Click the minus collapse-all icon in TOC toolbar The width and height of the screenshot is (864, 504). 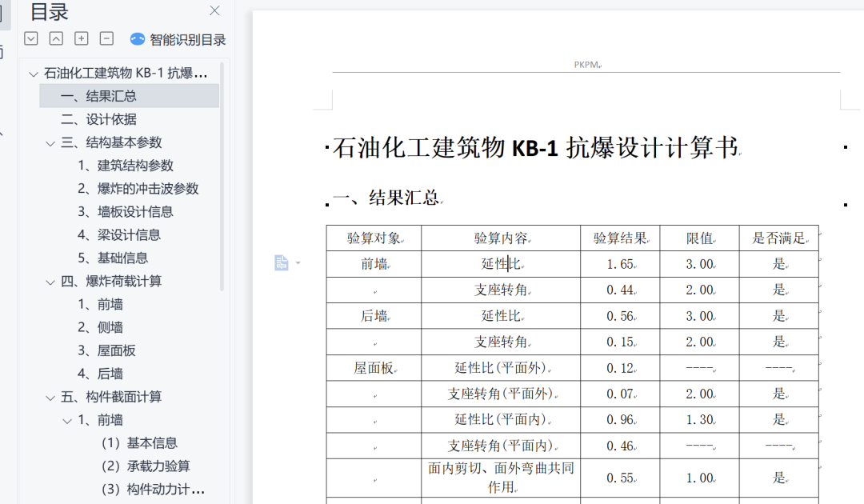[x=105, y=38]
